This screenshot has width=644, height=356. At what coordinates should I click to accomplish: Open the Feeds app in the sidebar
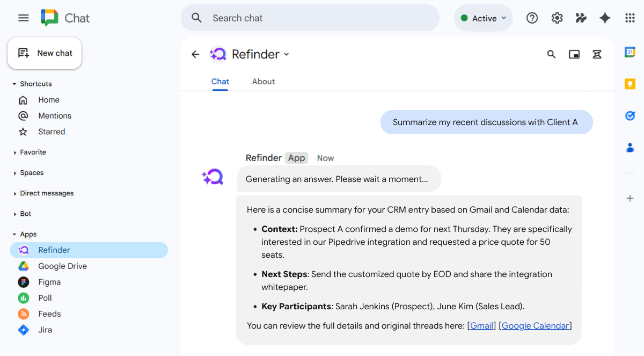(x=48, y=314)
